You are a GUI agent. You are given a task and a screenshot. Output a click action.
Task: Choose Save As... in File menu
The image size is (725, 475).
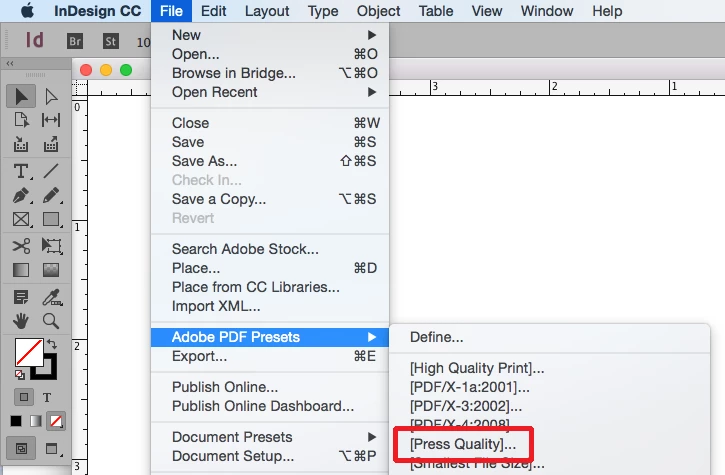pos(270,161)
